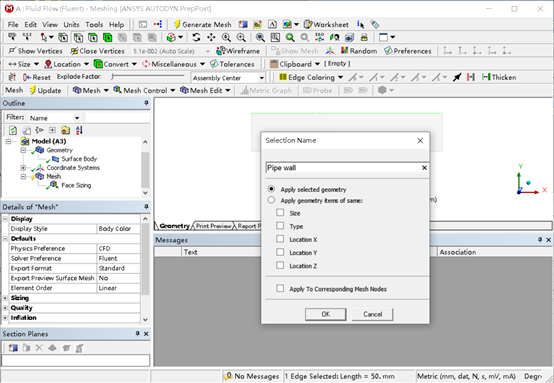Image resolution: width=554 pixels, height=383 pixels.
Task: Click the Close Vertices icon
Action: 74,51
